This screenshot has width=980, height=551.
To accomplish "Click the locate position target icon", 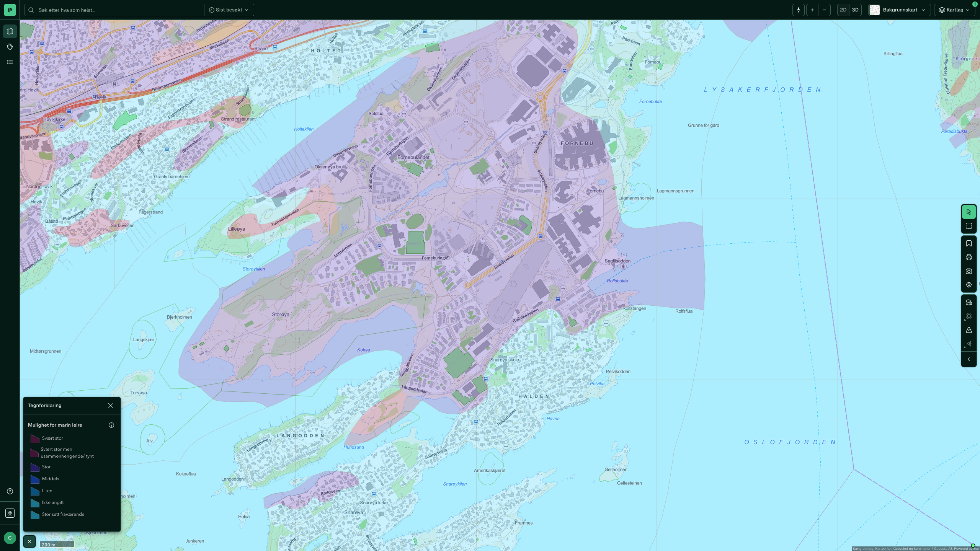I will (969, 285).
